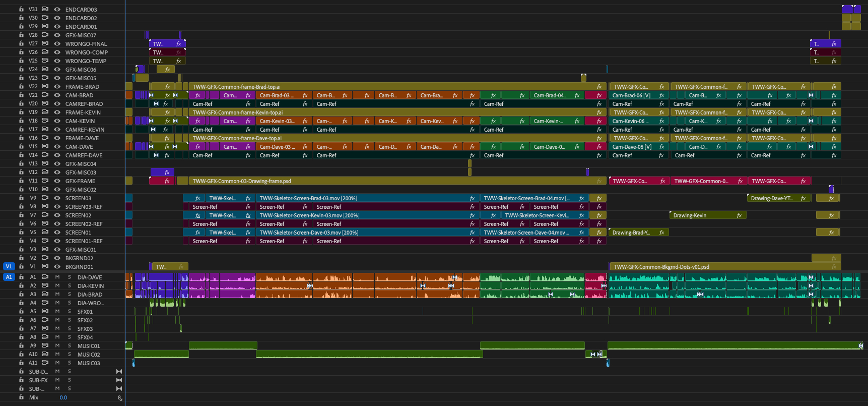868x406 pixels.
Task: Mute the A10 MUSIC02 audio track
Action: 57,354
